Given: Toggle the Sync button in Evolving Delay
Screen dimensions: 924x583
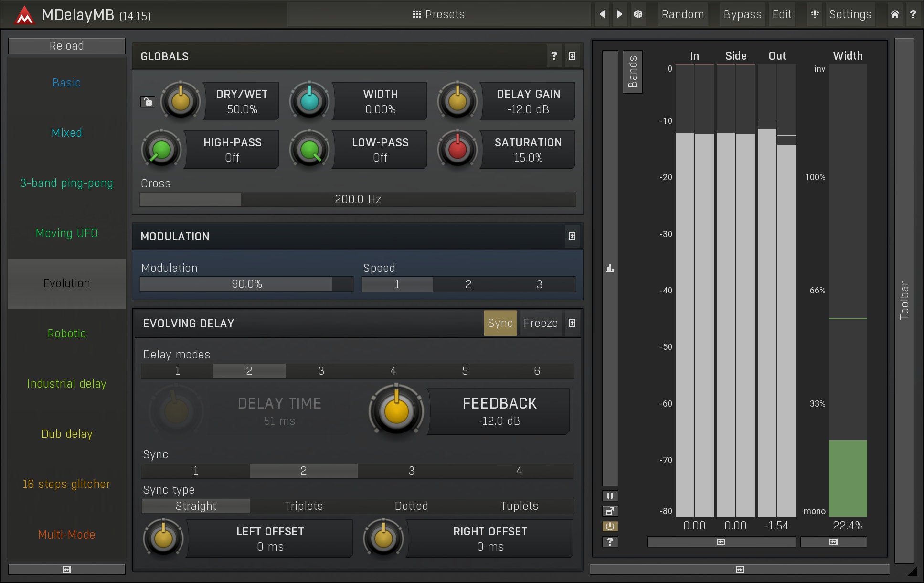Looking at the screenshot, I should [500, 323].
